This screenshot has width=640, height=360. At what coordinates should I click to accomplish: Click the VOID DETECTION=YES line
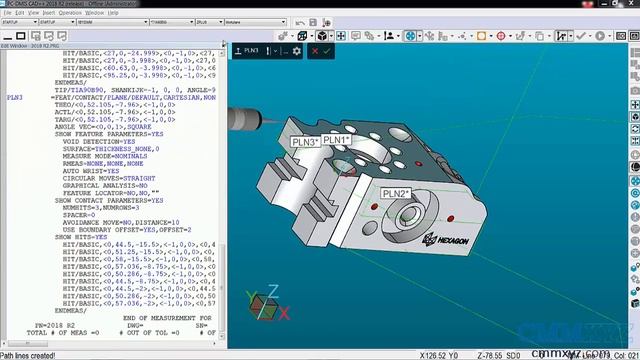pyautogui.click(x=99, y=142)
